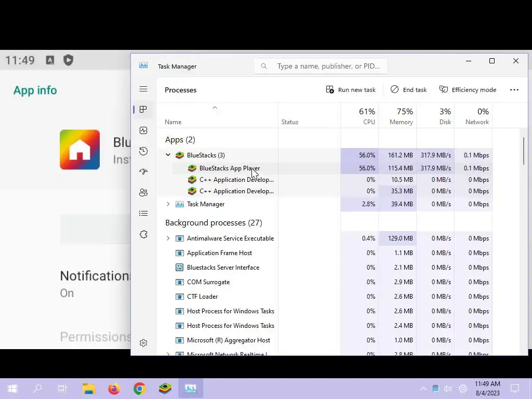The height and width of the screenshot is (399, 532).
Task: Open the Details page in sidebar
Action: click(143, 213)
